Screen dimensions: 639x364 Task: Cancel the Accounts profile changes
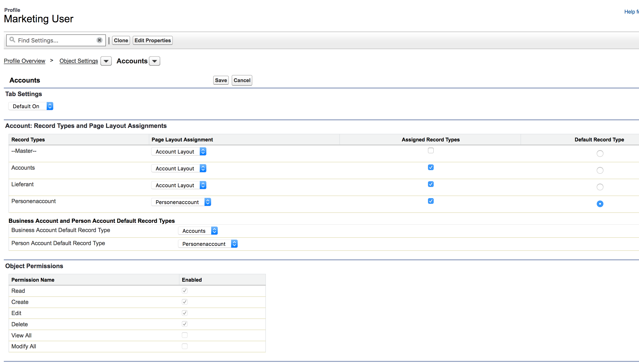[x=242, y=80]
